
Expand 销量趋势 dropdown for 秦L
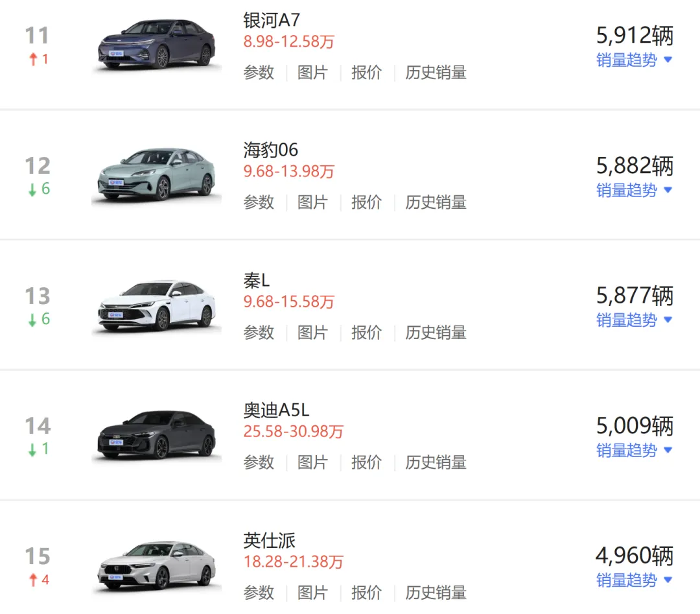634,320
